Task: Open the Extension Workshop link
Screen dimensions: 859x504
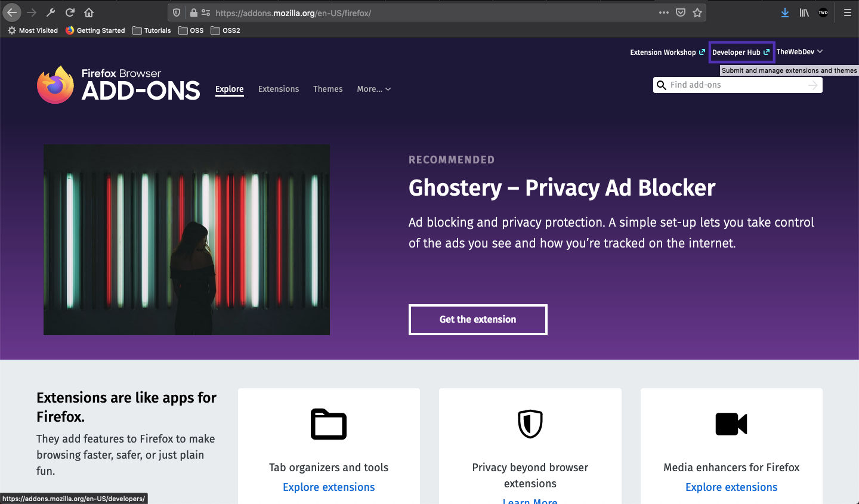Action: (668, 52)
